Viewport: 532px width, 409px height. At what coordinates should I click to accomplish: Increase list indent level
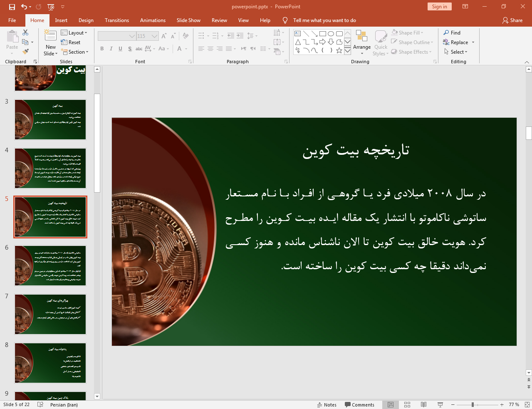click(240, 36)
